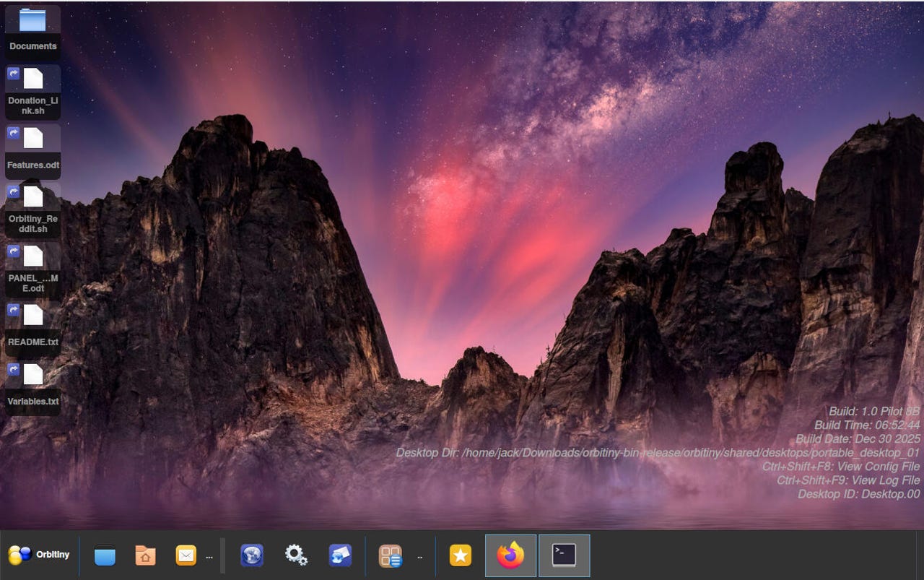Click the yellow star favorites icon
Image resolution: width=924 pixels, height=580 pixels.
pyautogui.click(x=460, y=555)
